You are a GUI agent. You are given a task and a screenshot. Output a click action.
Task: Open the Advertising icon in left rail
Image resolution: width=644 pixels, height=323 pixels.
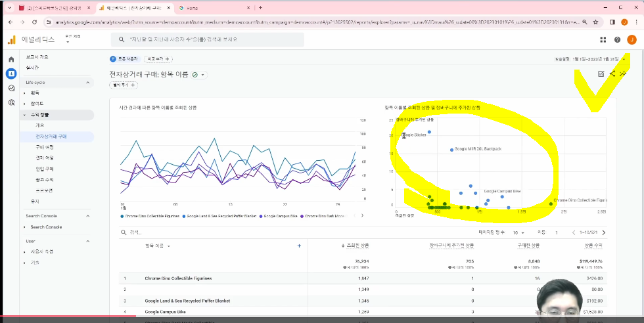[11, 102]
